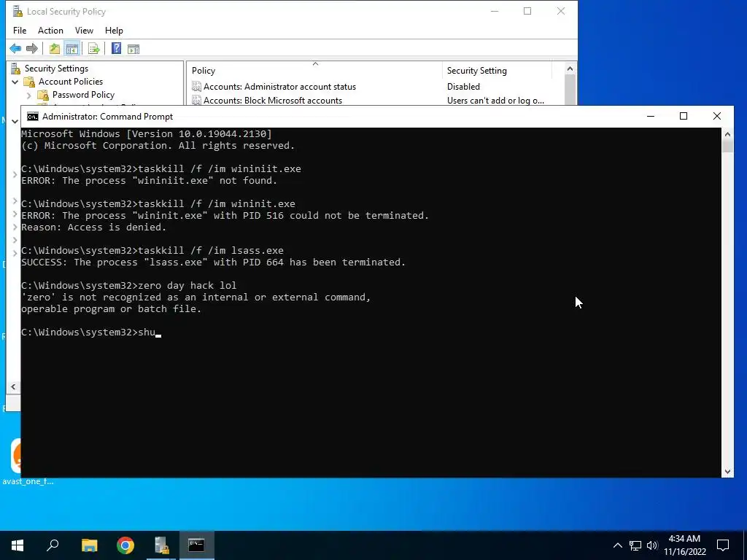Click the network status tray icon
Screen dimensions: 747x560
pyautogui.click(x=635, y=545)
